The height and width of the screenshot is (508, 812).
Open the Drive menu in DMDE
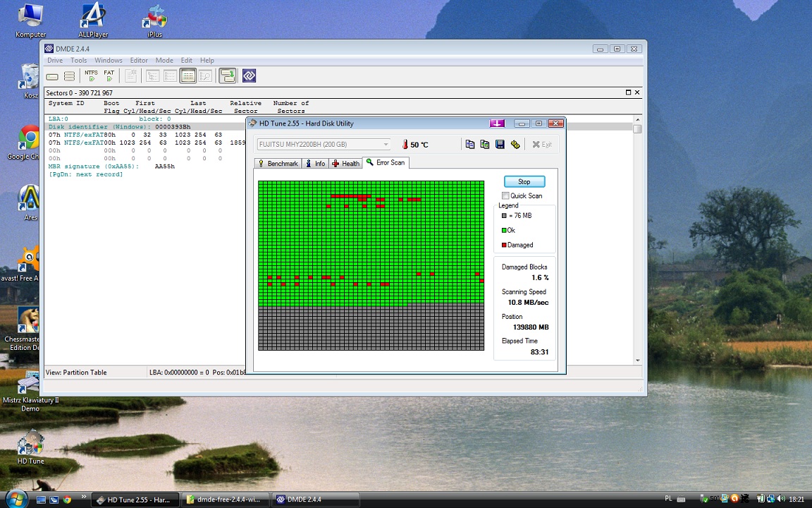55,60
